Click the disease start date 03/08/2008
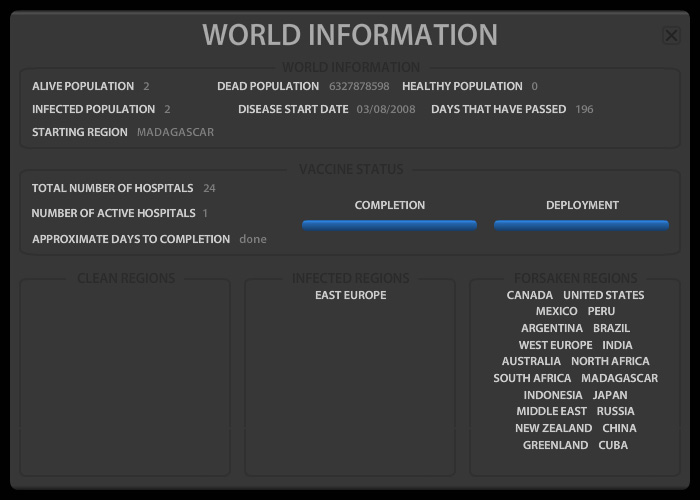Image resolution: width=700 pixels, height=500 pixels. point(386,109)
